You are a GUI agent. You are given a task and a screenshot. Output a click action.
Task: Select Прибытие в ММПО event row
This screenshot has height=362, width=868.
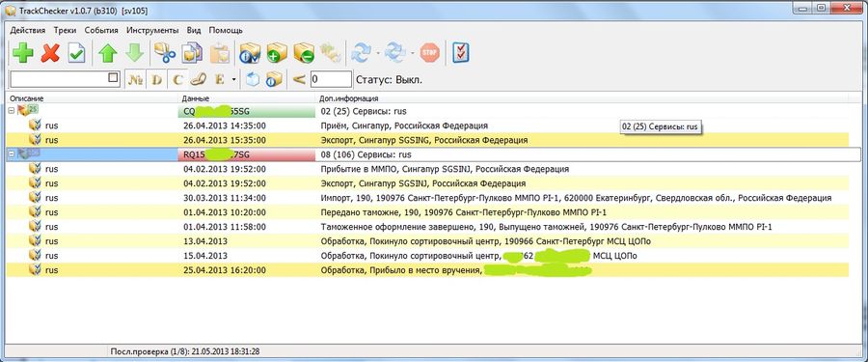click(427, 169)
